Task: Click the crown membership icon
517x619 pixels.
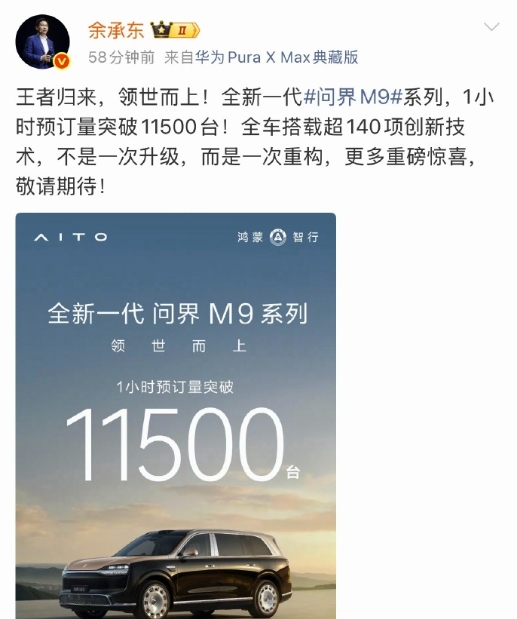Action: [x=161, y=30]
